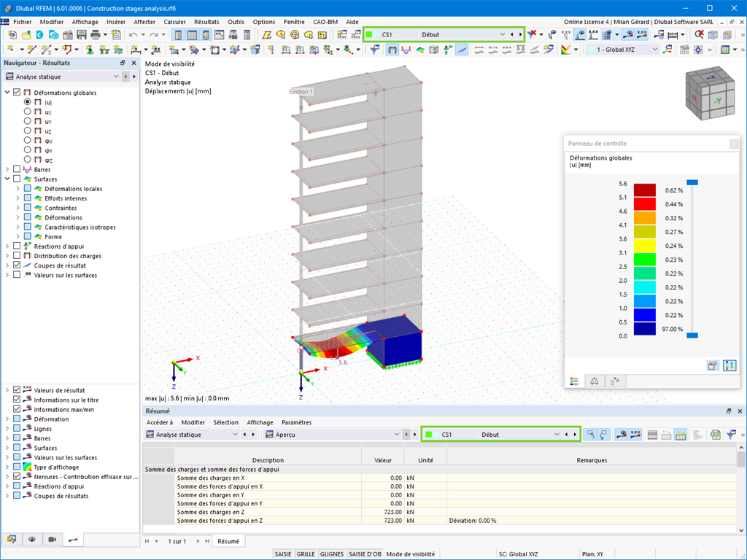Screen dimensions: 747x560
Task: Expand the Efforts internes tree node
Action: (x=18, y=198)
